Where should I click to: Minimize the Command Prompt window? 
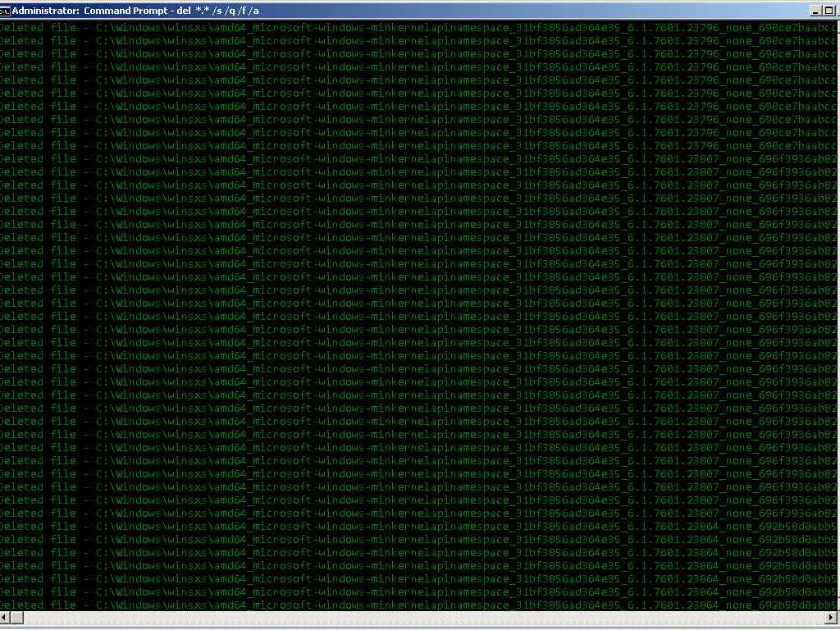coord(816,11)
